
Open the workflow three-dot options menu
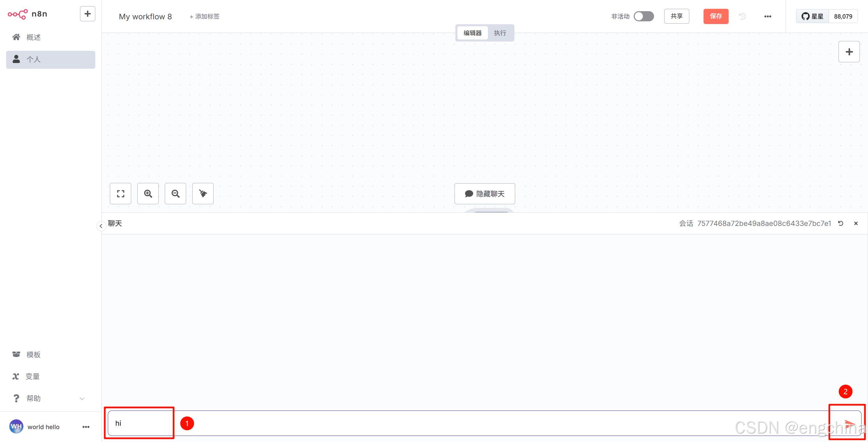768,17
